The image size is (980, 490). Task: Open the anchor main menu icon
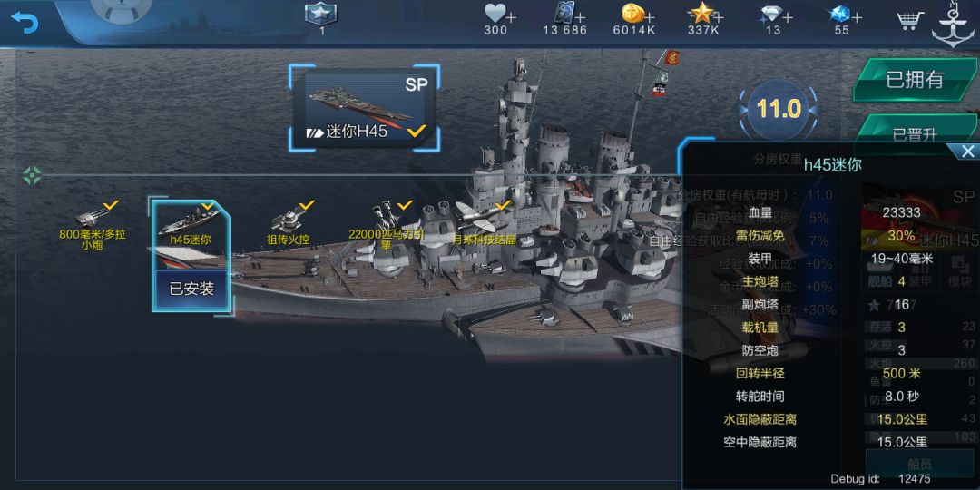tap(953, 24)
